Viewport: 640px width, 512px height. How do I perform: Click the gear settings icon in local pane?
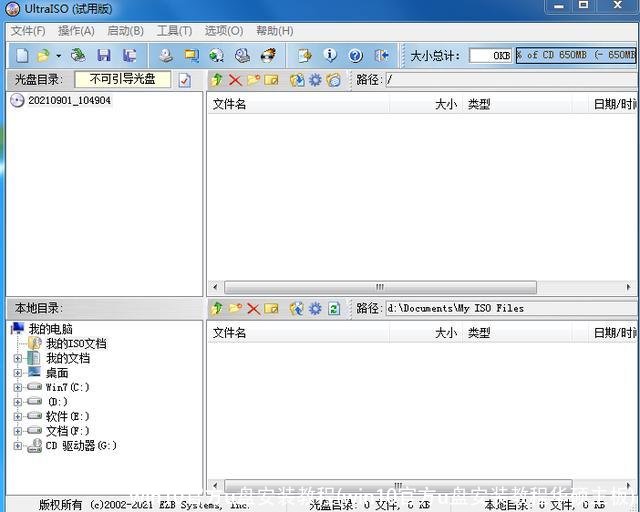pyautogui.click(x=315, y=309)
